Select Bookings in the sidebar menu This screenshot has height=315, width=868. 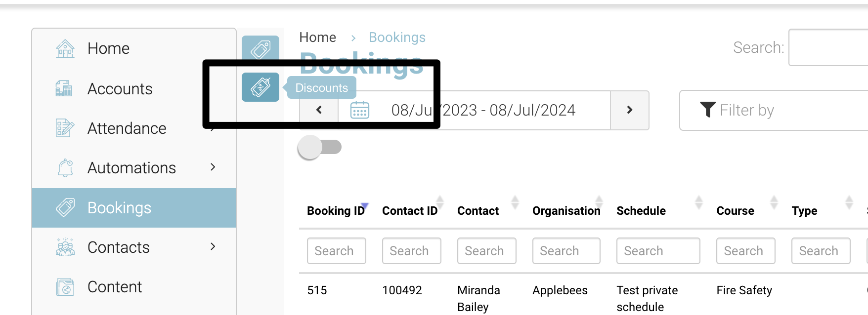click(119, 208)
